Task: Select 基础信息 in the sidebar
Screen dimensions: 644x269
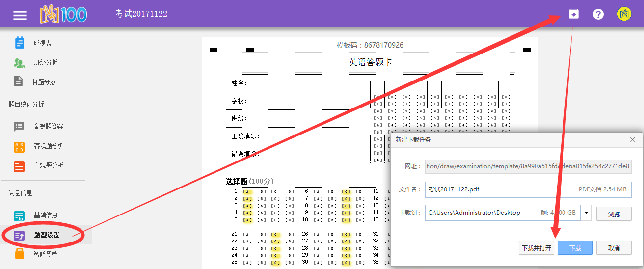Action: point(45,215)
